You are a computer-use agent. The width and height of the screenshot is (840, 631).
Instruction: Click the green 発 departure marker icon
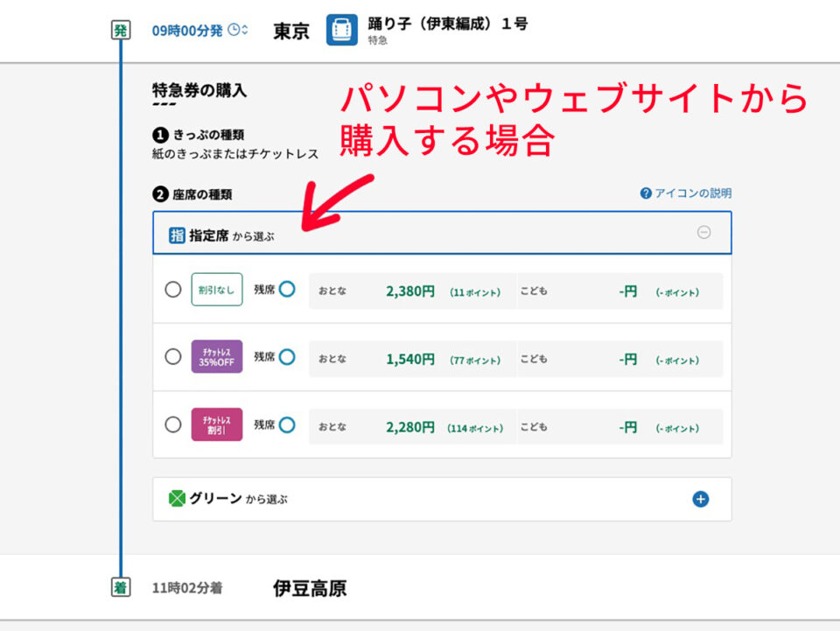(x=121, y=30)
